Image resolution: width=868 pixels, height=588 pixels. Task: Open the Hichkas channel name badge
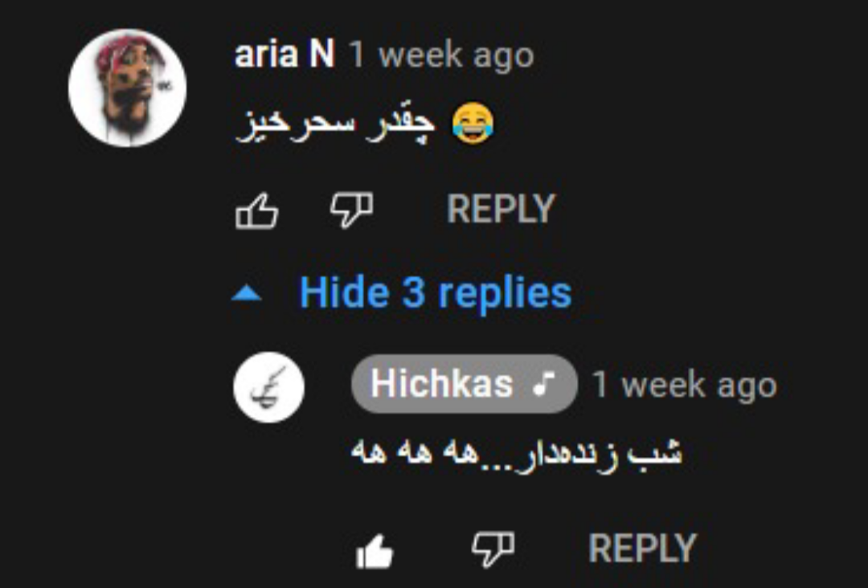[464, 384]
